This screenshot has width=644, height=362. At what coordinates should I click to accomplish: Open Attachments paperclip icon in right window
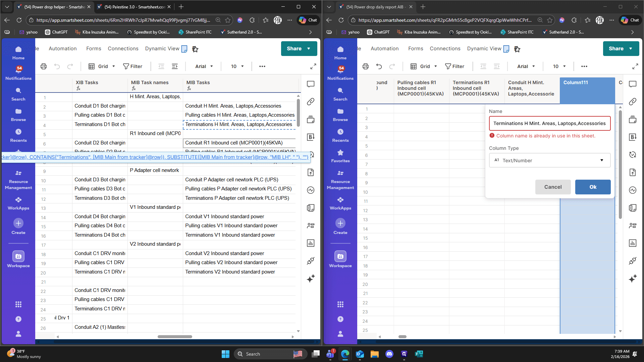[x=633, y=102]
